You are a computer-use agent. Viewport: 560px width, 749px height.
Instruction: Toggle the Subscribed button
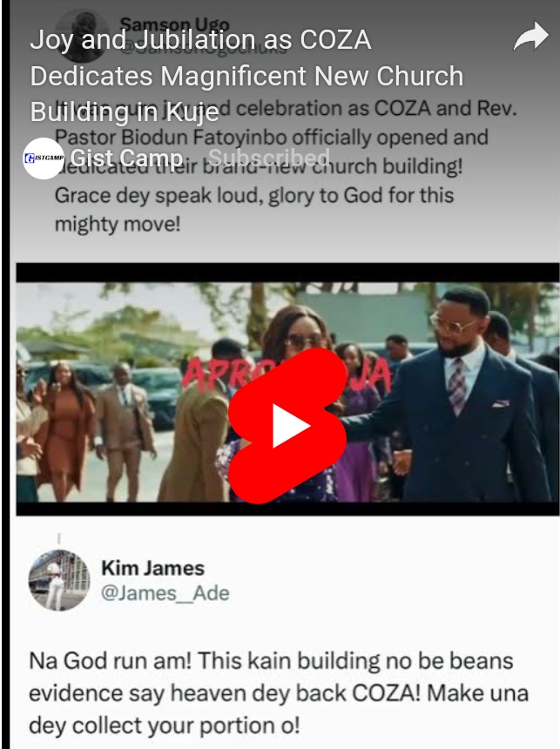point(269,157)
